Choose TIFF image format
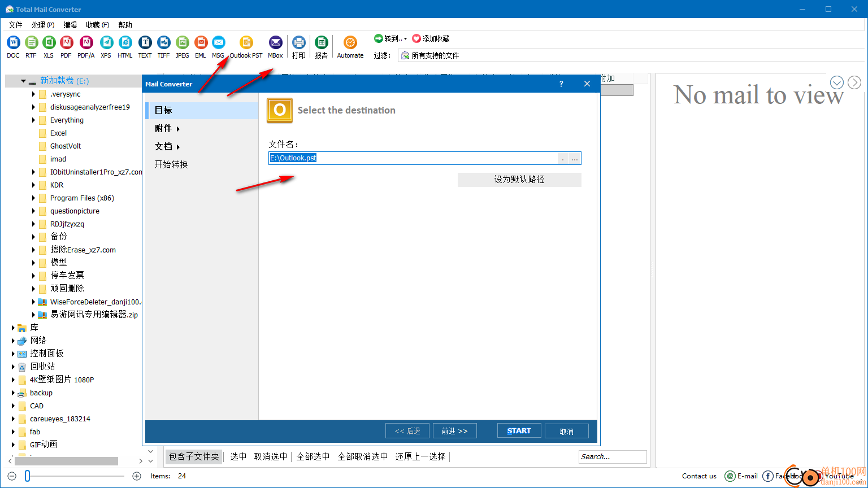 163,42
